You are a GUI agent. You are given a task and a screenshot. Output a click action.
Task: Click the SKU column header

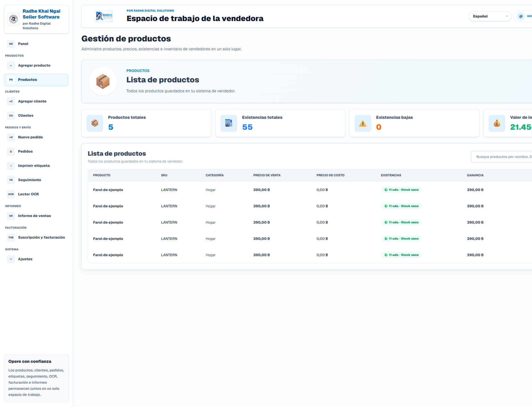[x=164, y=175]
